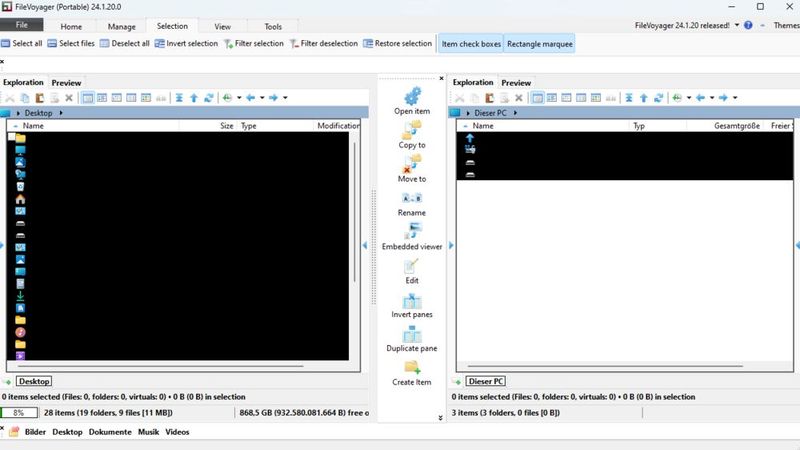Click Restore selection button
Viewport: 800px width, 450px height.
(x=397, y=43)
